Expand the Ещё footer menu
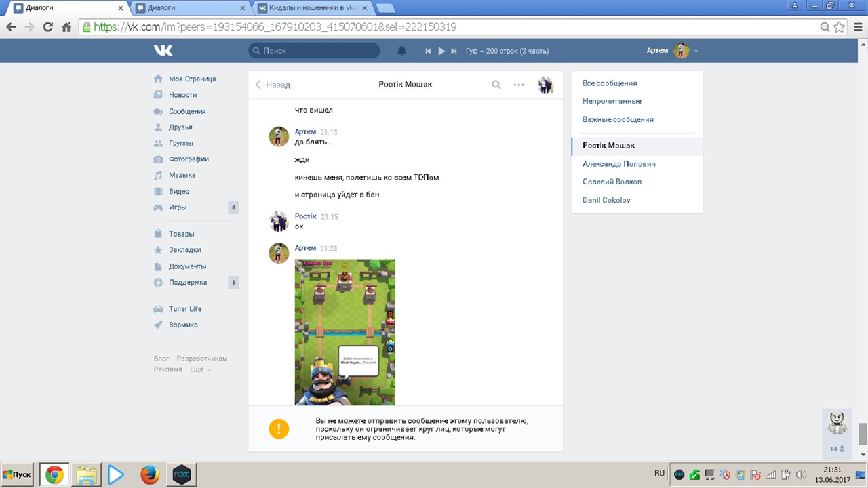Image resolution: width=868 pixels, height=488 pixels. (x=199, y=369)
